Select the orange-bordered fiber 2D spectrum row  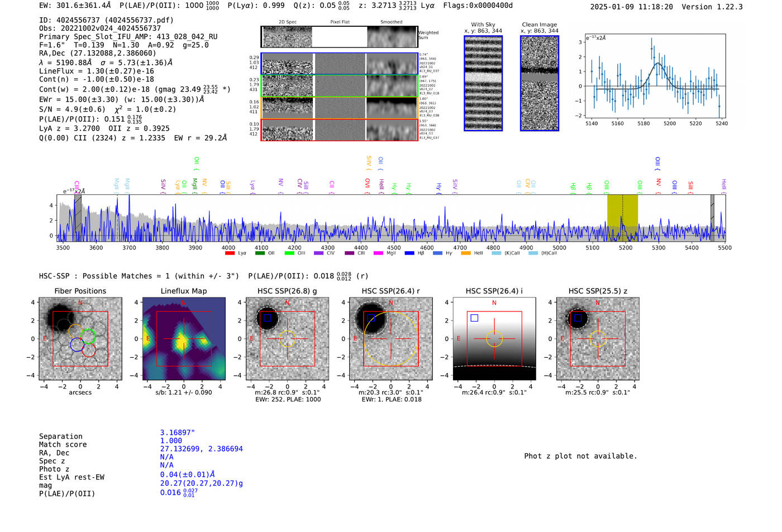[339, 107]
